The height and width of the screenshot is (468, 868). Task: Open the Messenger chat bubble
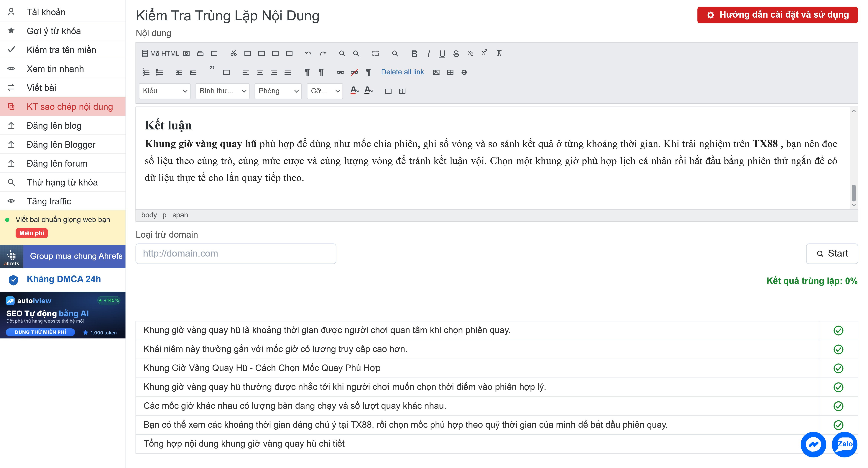813,444
